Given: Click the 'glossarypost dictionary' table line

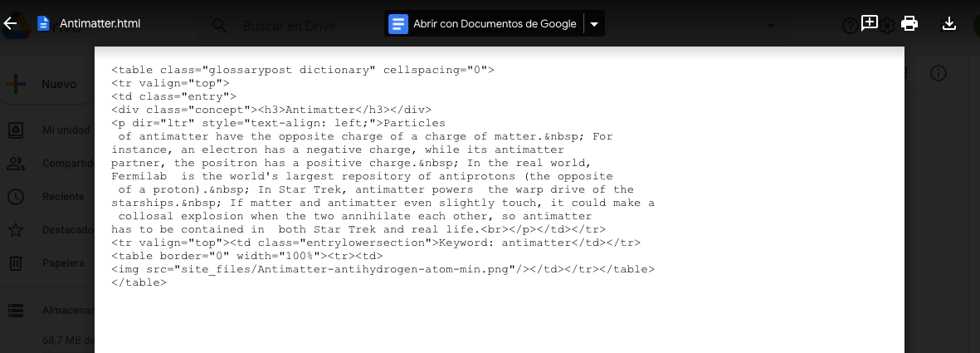Looking at the screenshot, I should 303,70.
